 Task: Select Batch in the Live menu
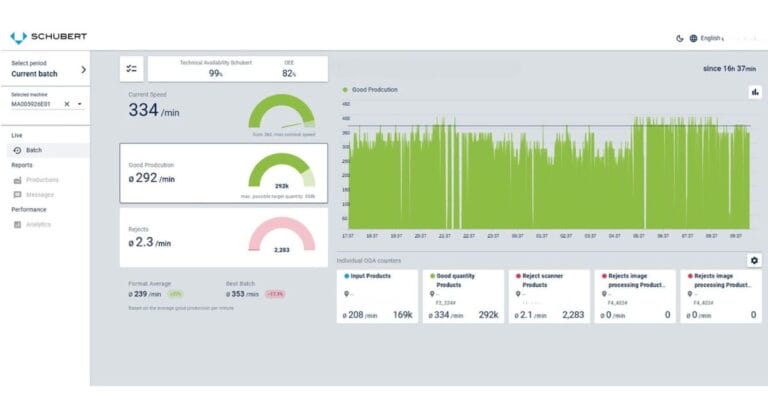coord(34,150)
